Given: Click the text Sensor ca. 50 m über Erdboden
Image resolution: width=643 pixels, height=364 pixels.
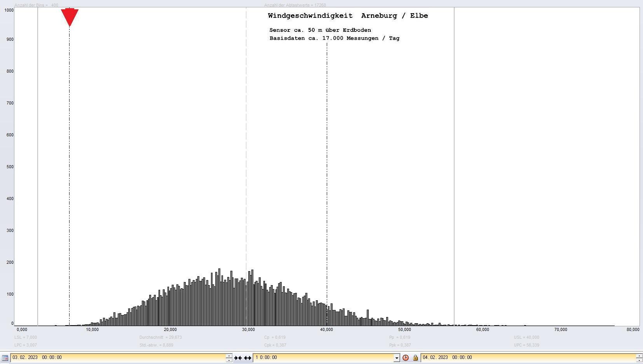Looking at the screenshot, I should coord(320,30).
